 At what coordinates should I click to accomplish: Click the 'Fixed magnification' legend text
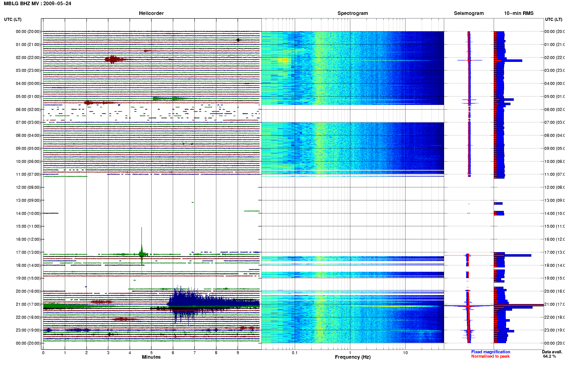pos(491,352)
